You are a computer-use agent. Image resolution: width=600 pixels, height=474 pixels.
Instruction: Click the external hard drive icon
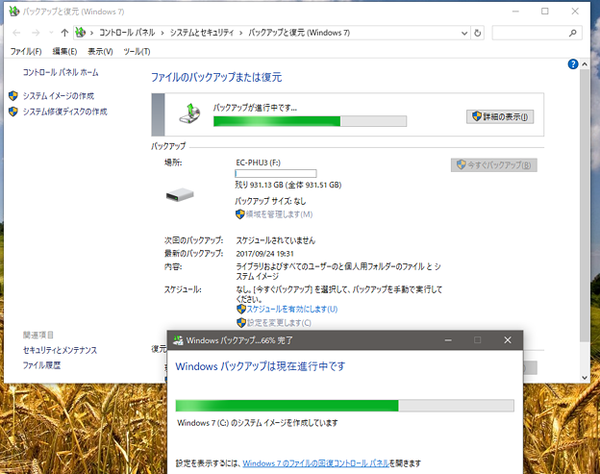point(180,195)
